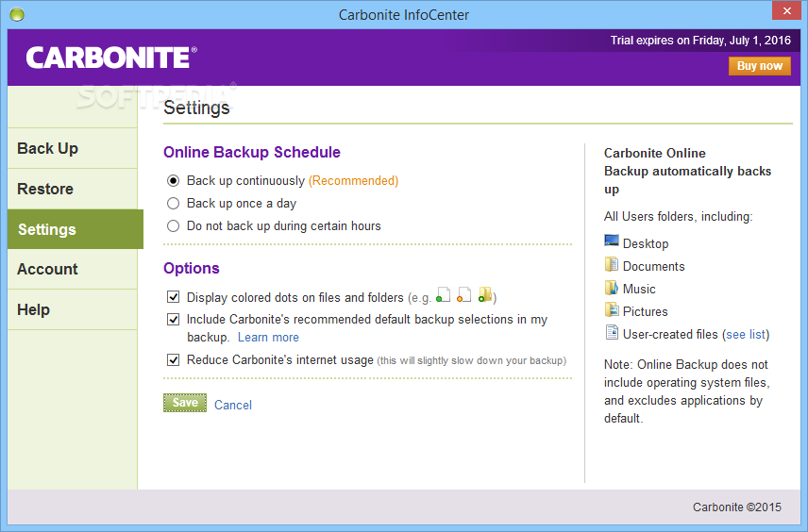
Task: Open the Back Up tab
Action: coord(48,148)
